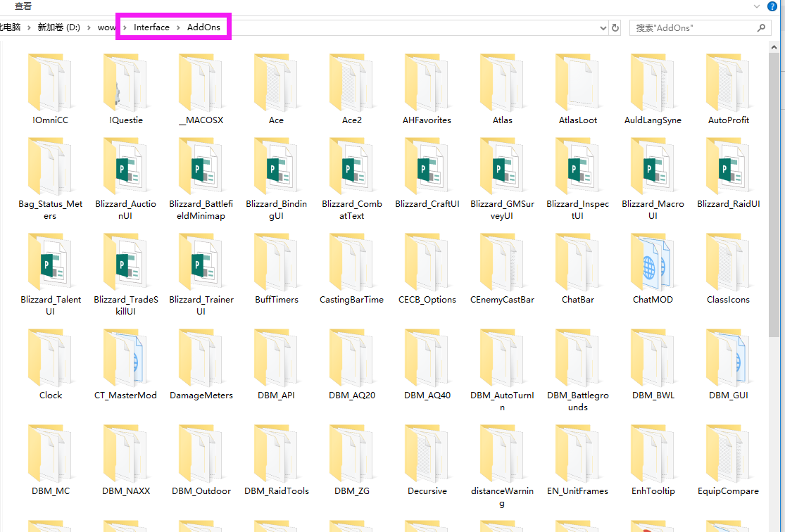This screenshot has width=785, height=532.
Task: Select the AtlasLoot folder icon
Action: click(x=578, y=82)
